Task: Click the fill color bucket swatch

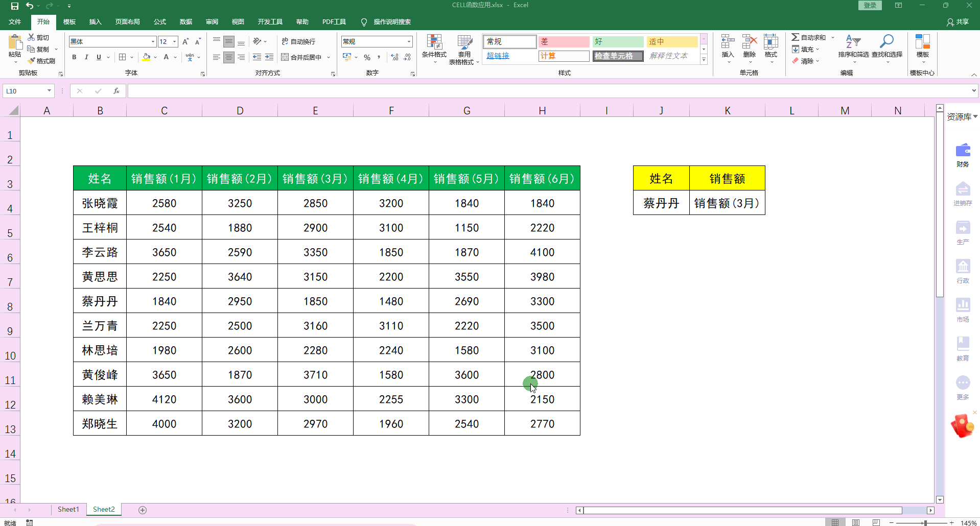Action: 146,57
